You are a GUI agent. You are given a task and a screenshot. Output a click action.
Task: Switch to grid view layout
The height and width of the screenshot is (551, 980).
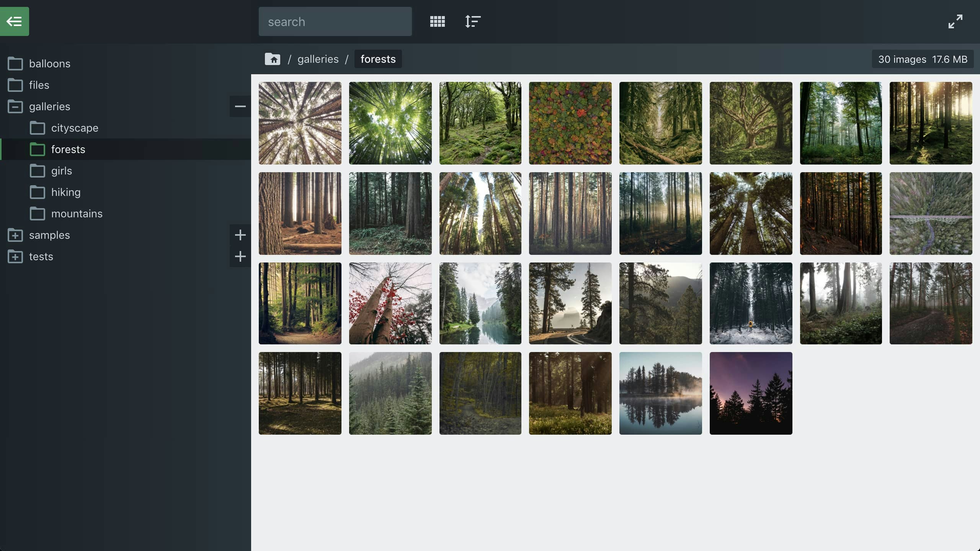(x=437, y=21)
